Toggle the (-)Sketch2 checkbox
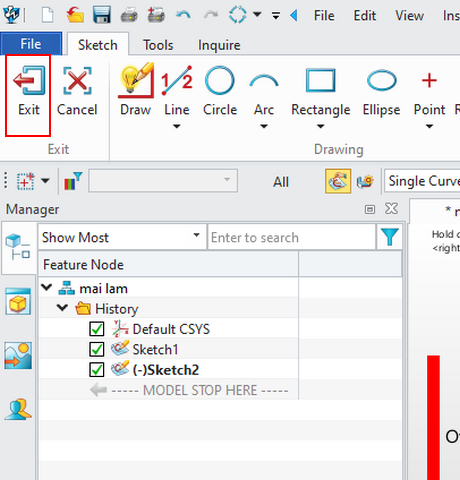Viewport: 460px width, 480px height. 97,370
